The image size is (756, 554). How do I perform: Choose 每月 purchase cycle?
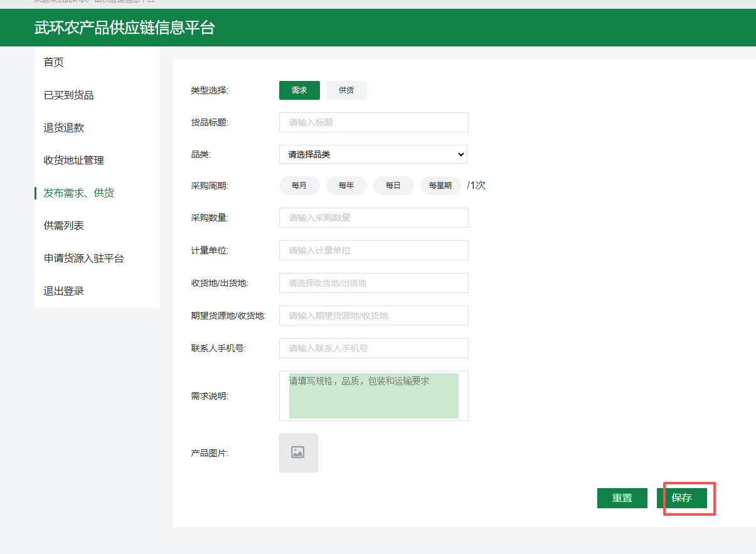tap(299, 186)
